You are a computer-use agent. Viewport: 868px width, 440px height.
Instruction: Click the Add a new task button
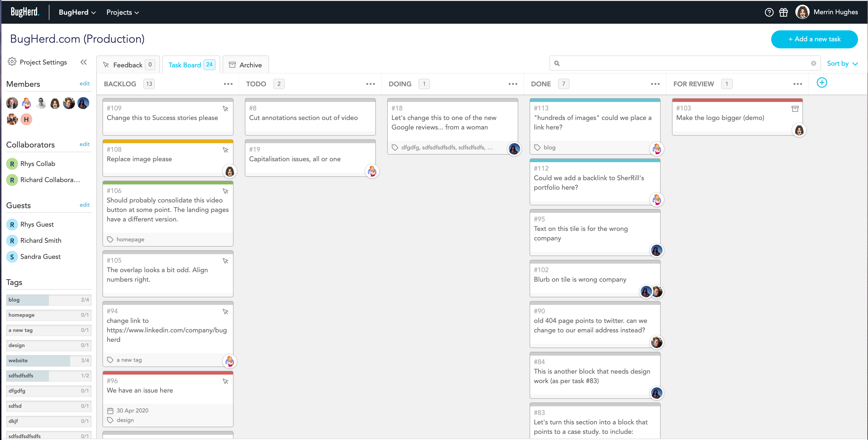[x=814, y=39]
